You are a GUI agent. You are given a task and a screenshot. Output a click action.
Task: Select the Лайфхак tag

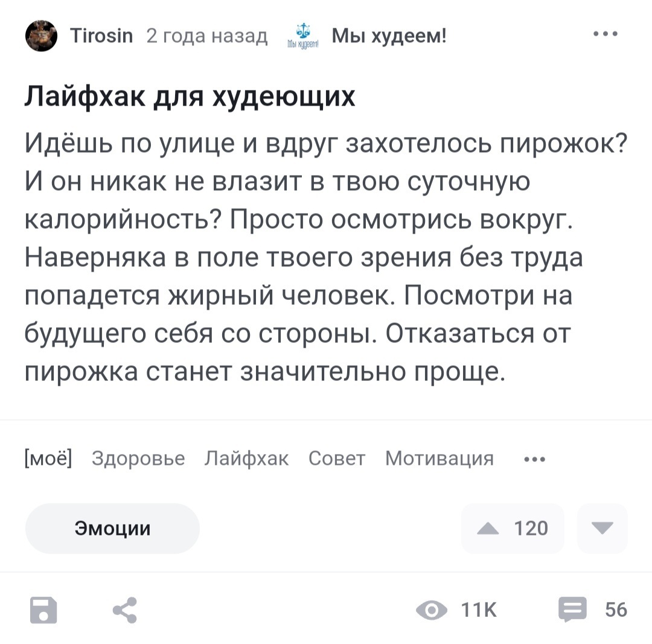tap(246, 459)
